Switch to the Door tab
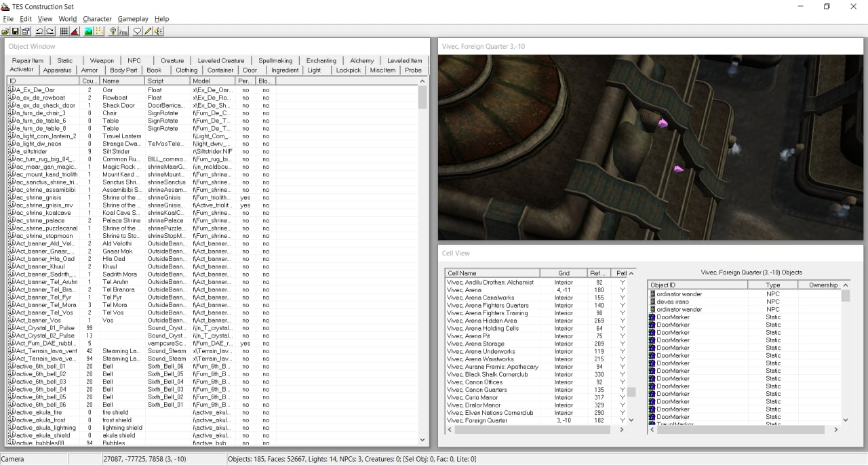The height and width of the screenshot is (465, 868). click(x=250, y=70)
